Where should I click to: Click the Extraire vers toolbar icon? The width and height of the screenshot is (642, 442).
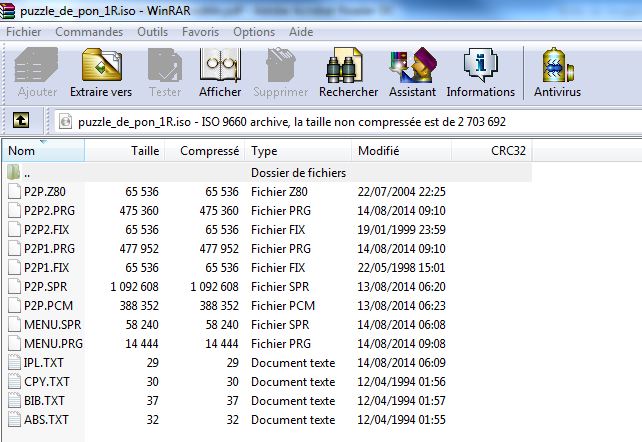coord(102,65)
